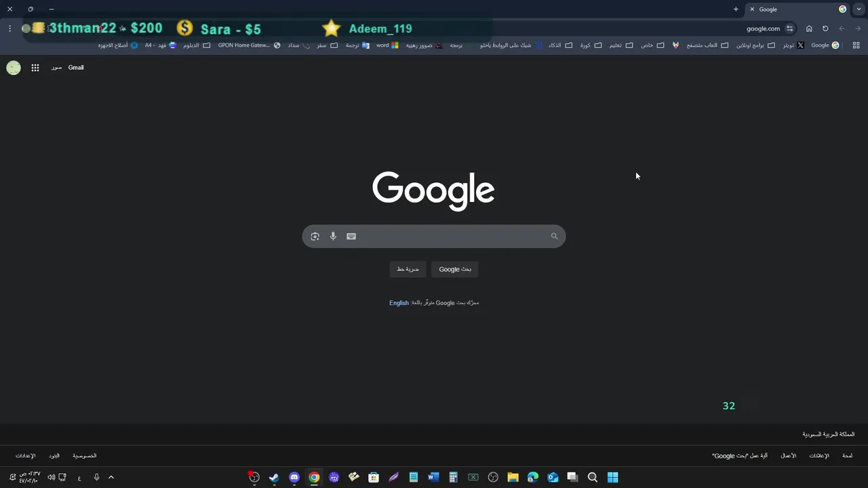The height and width of the screenshot is (488, 868).
Task: Click the Chrome icon in the taskbar
Action: pyautogui.click(x=314, y=477)
